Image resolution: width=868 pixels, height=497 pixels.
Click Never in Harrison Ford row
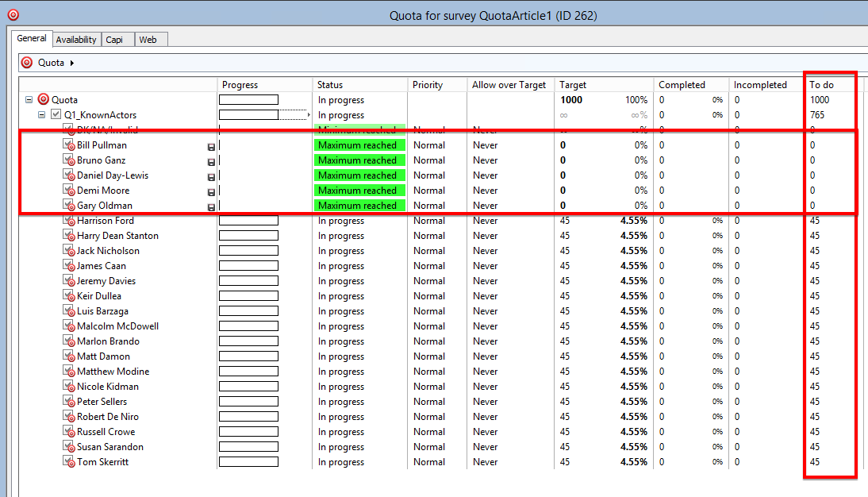coord(486,221)
